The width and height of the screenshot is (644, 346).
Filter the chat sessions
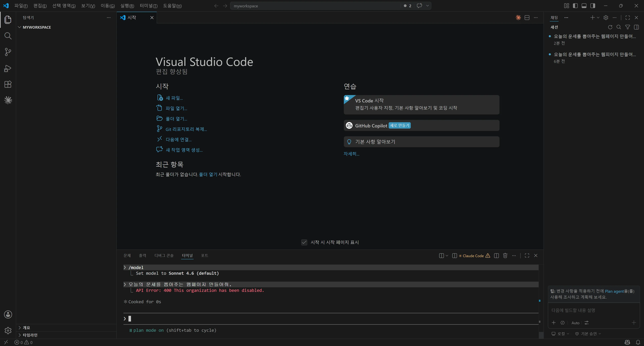coord(628,27)
